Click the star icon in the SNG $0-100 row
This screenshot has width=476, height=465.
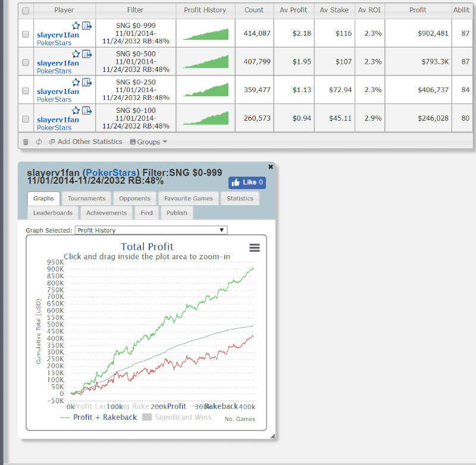pyautogui.click(x=76, y=111)
